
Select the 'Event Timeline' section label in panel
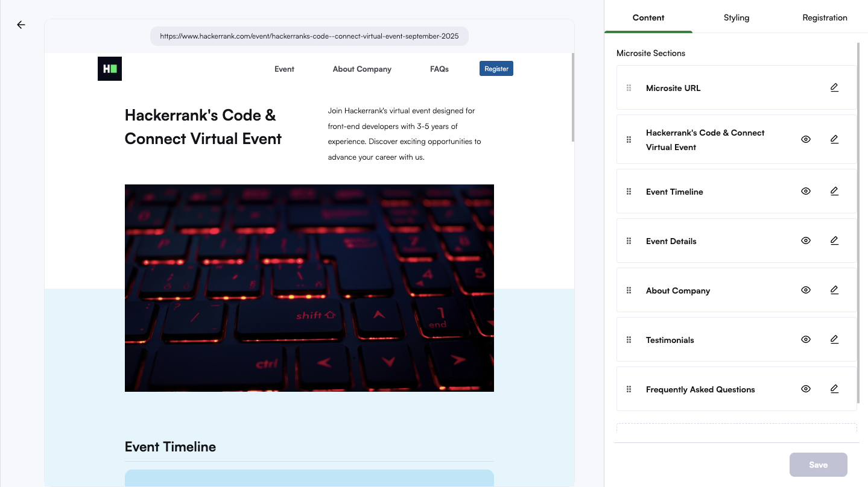pyautogui.click(x=674, y=192)
